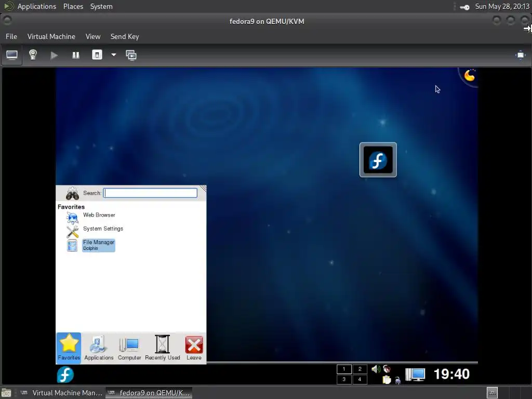
Task: Open the View menu
Action: click(x=93, y=36)
